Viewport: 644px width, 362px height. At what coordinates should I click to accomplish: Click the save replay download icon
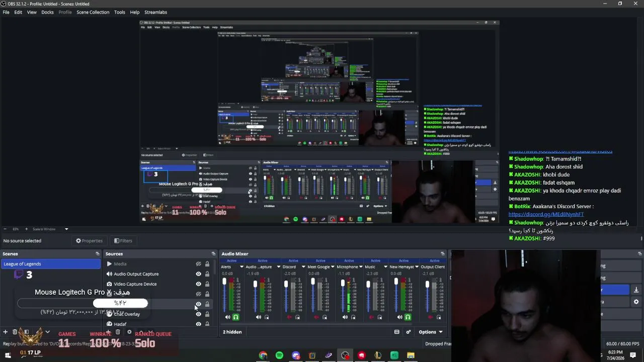coord(636,290)
